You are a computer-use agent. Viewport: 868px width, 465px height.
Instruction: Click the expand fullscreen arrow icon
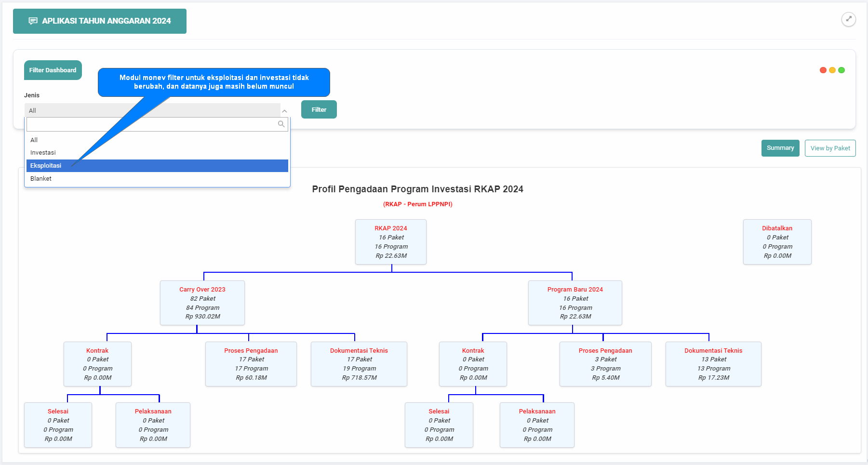click(848, 19)
